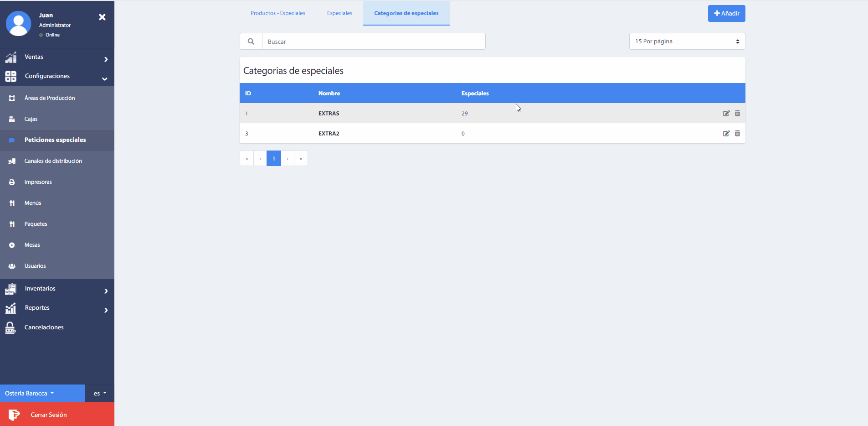Open the Osteria Barocca location dropdown

[30, 393]
